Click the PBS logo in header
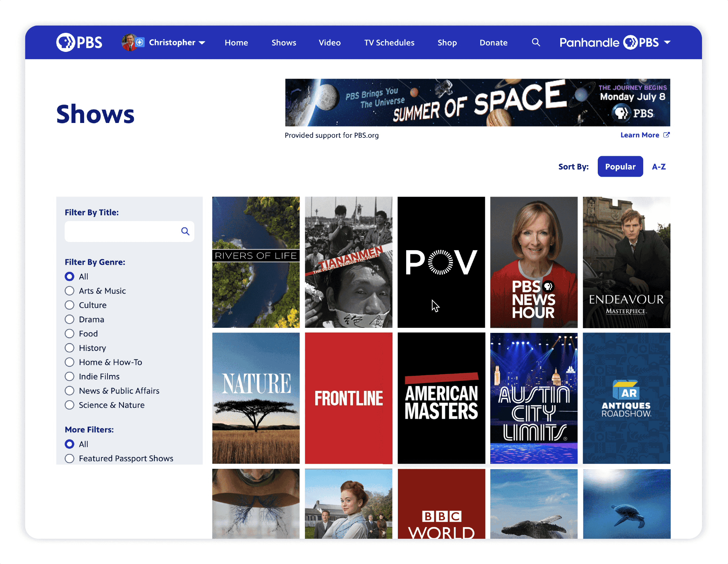The height and width of the screenshot is (564, 728). (x=79, y=42)
